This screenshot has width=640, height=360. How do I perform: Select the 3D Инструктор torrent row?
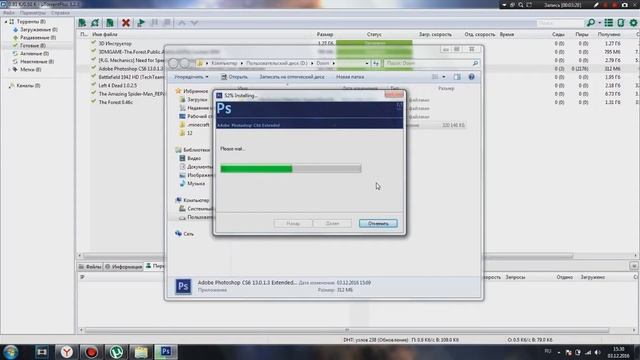pyautogui.click(x=115, y=43)
